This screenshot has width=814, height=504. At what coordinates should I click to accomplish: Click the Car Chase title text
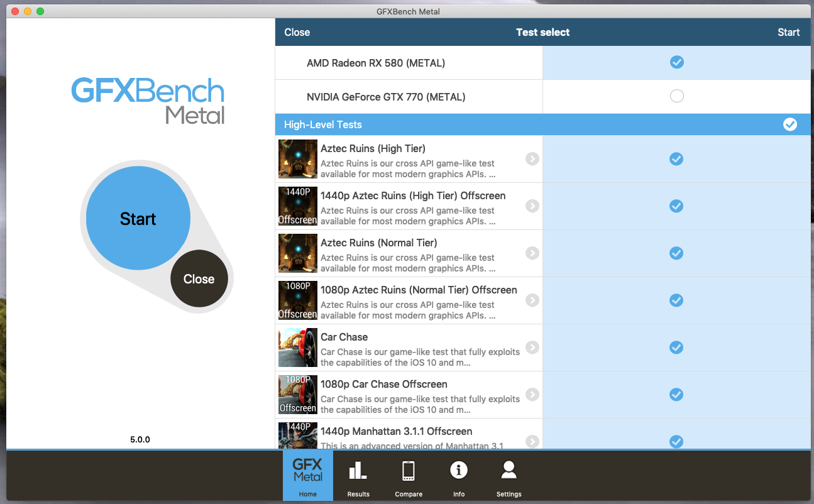point(344,337)
